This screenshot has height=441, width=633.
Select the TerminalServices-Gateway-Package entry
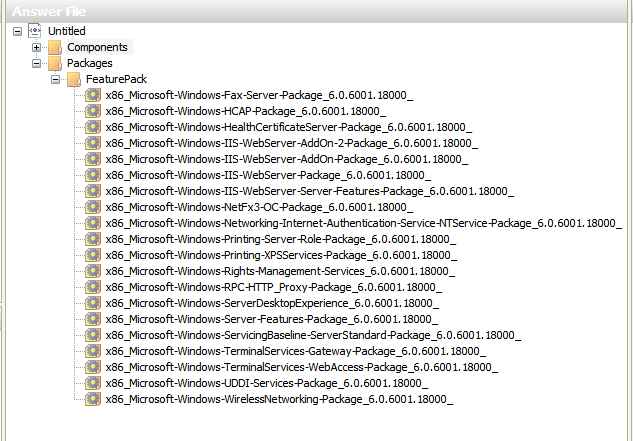coord(296,351)
